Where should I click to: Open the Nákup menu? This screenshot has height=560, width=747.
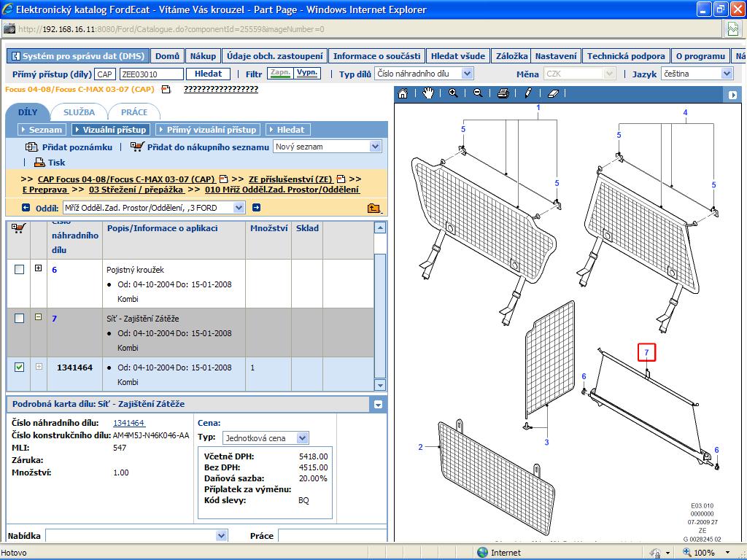coord(203,56)
